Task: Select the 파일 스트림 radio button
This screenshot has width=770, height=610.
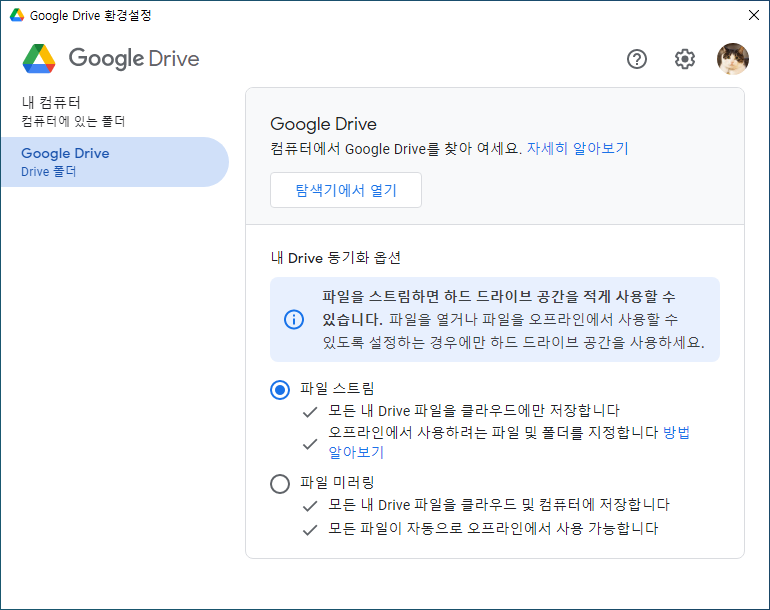Action: (280, 390)
